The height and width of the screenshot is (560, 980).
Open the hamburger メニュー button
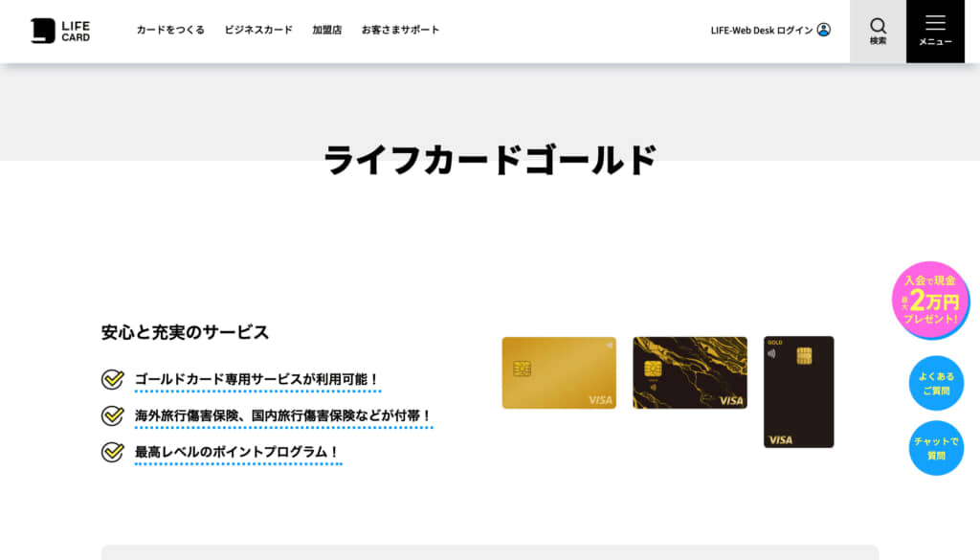tap(935, 32)
